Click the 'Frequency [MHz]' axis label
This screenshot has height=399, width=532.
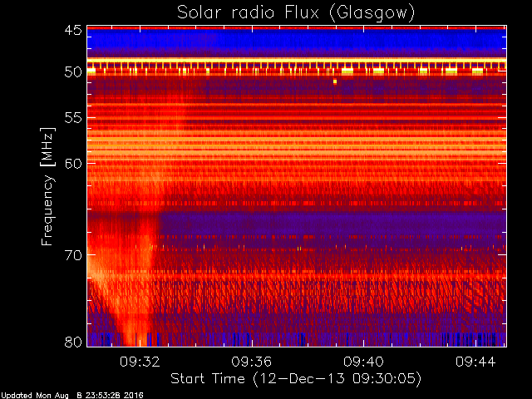coord(47,186)
